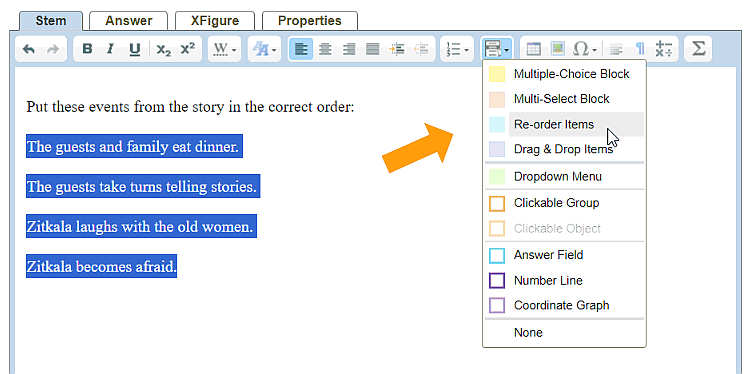Click the light blue Re-order Items swatch
The image size is (750, 374).
coord(497,124)
